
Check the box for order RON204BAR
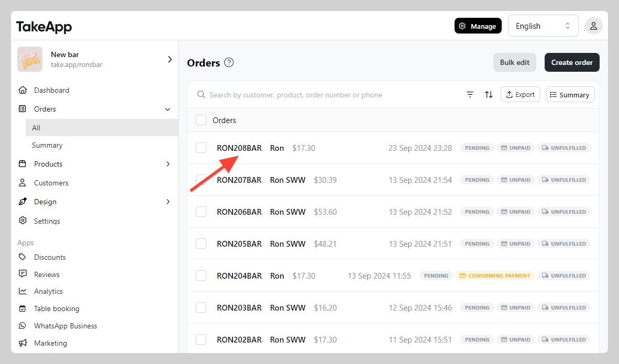(201, 275)
